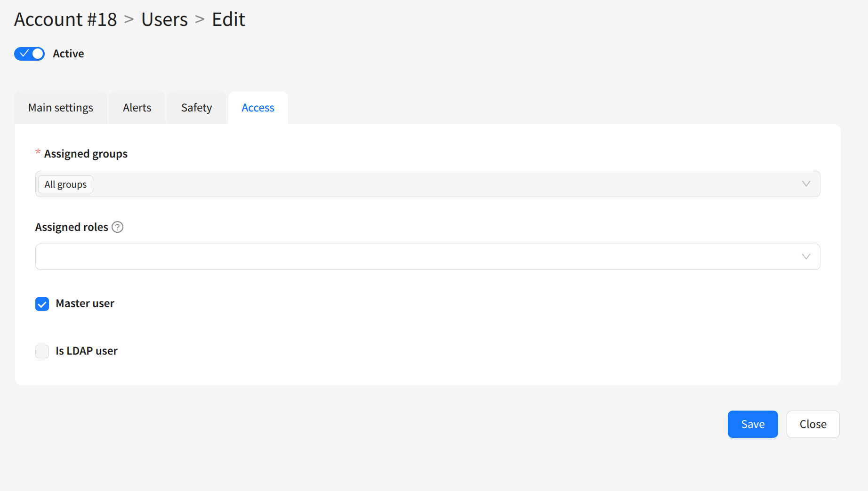Click the Master user label text
Screen dimensions: 868x491
85,304
